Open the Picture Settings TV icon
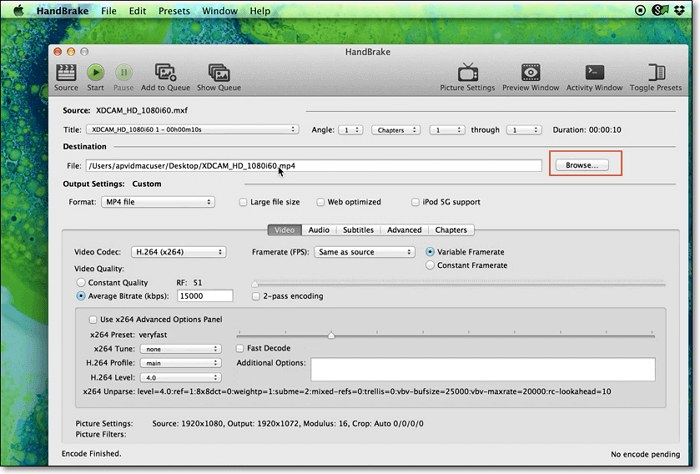Screen dimensions: 700x474 point(467,73)
